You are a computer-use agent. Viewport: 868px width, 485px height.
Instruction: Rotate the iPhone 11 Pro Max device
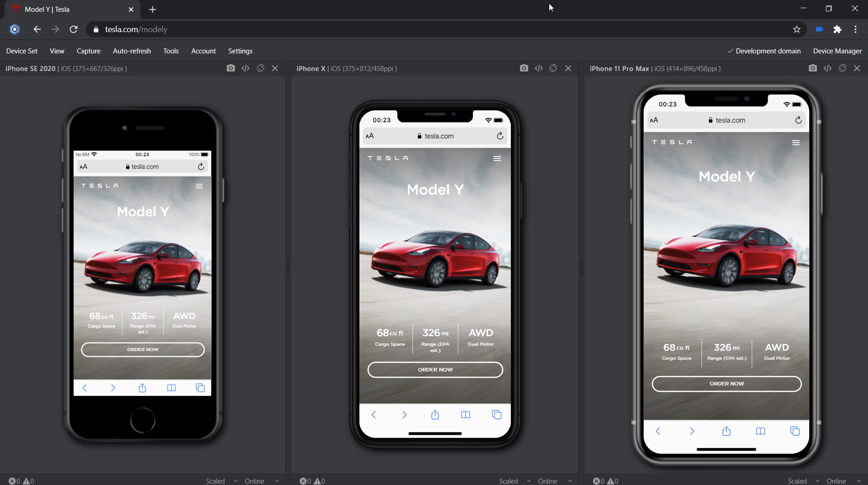[x=843, y=68]
